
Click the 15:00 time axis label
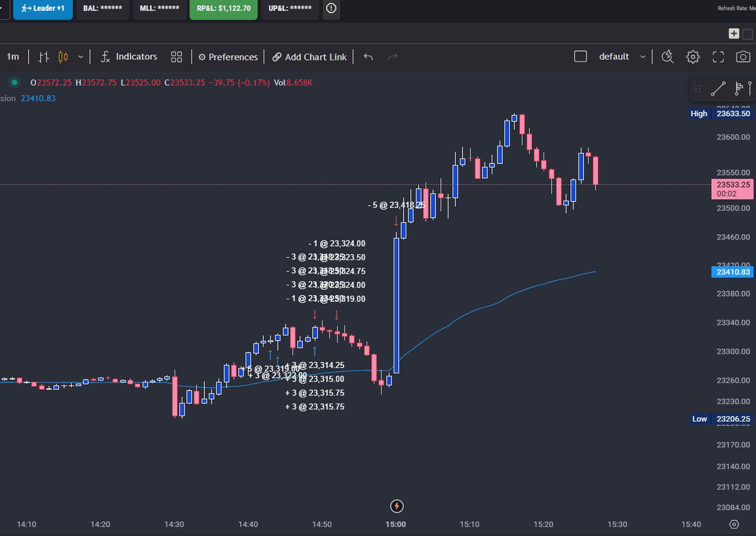pyautogui.click(x=396, y=524)
